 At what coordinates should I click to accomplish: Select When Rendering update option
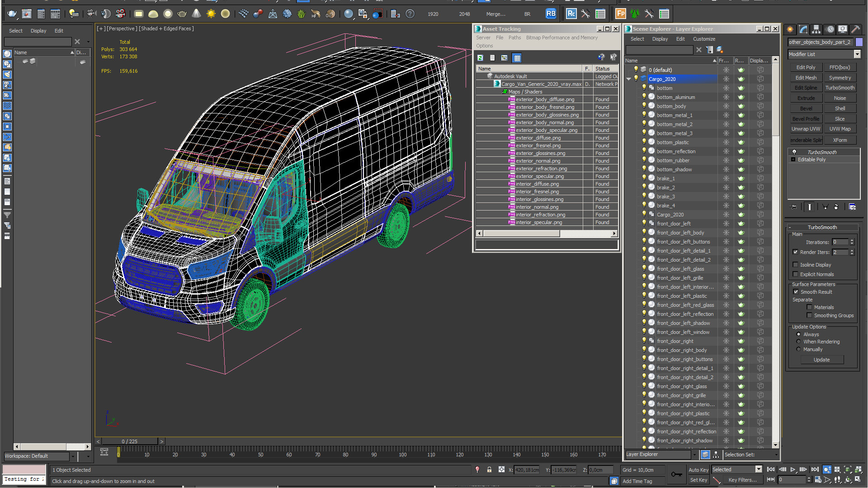coord(798,342)
